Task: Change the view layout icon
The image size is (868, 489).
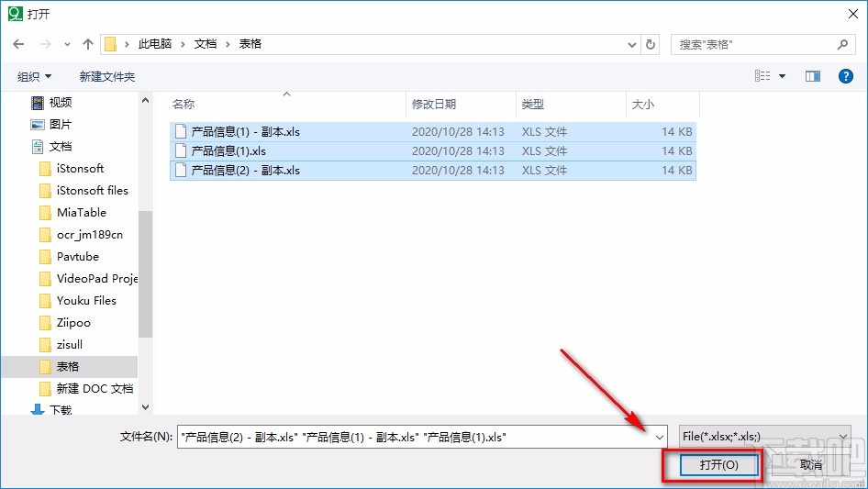Action: [762, 76]
